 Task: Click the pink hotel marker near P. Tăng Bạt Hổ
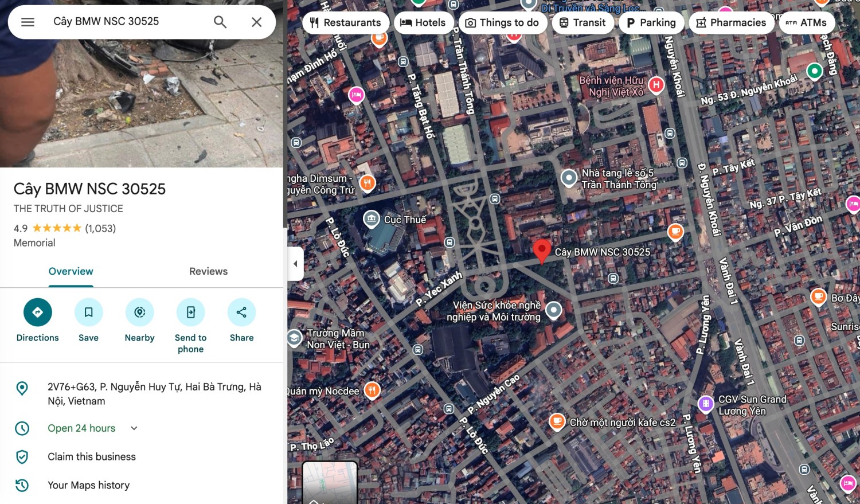(357, 95)
